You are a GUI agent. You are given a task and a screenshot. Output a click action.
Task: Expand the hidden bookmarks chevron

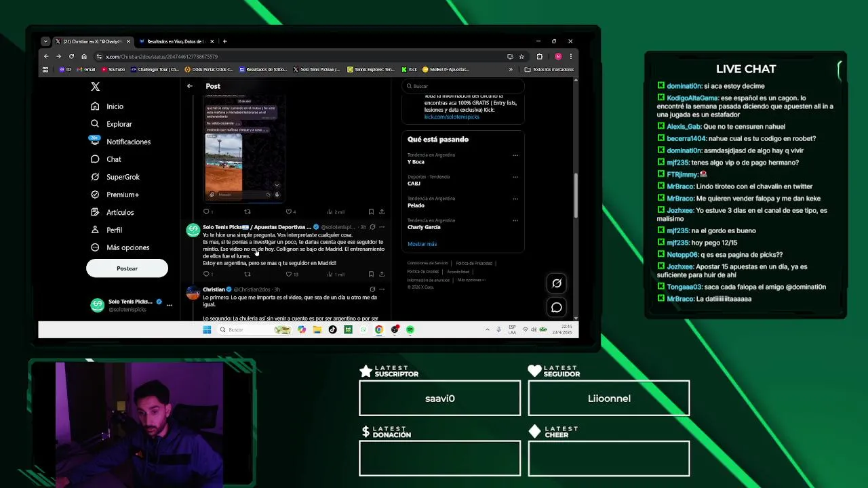point(511,69)
